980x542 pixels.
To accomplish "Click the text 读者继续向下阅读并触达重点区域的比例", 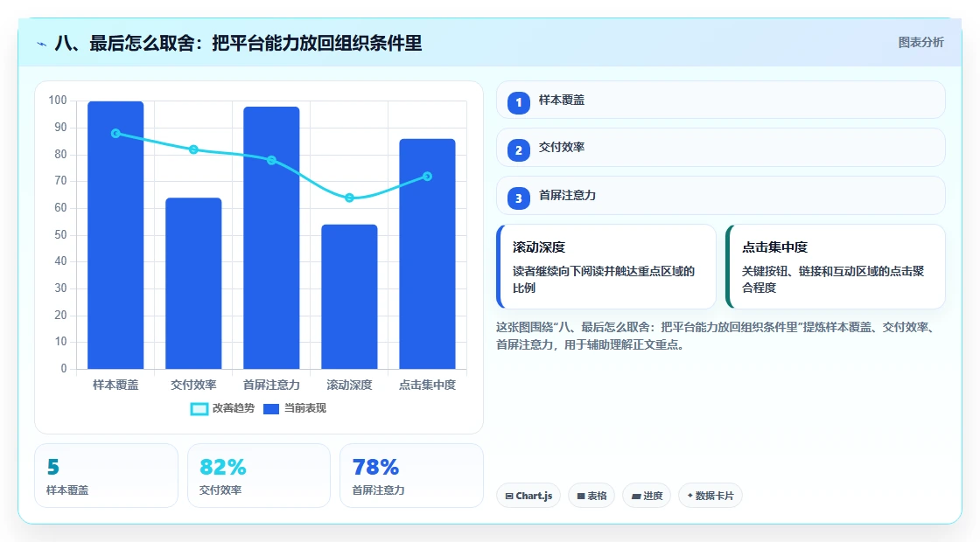I will point(604,280).
